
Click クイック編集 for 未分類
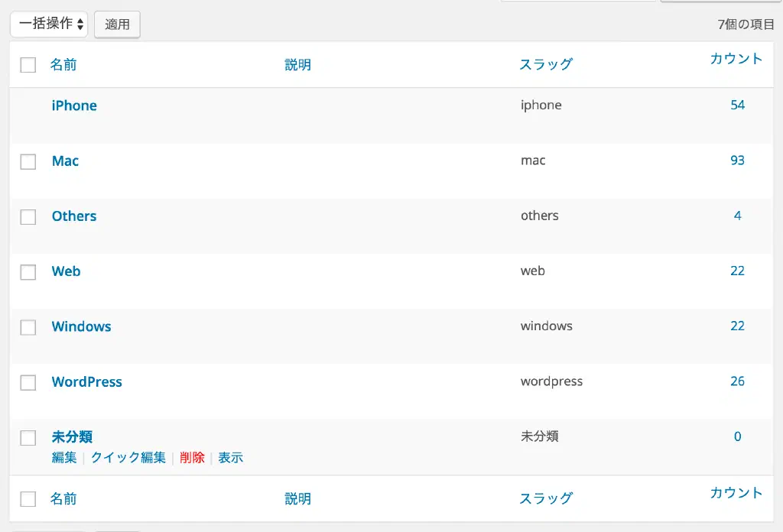(x=128, y=458)
